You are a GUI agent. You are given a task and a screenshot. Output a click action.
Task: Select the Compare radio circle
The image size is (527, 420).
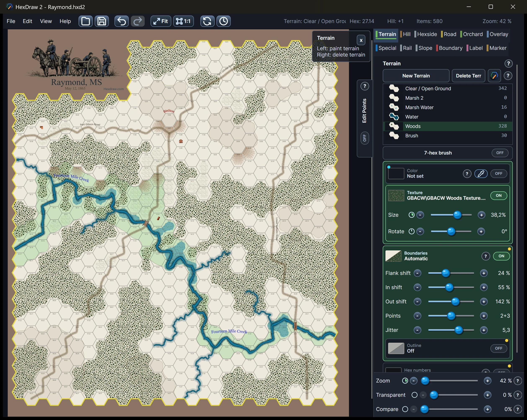[405, 409]
